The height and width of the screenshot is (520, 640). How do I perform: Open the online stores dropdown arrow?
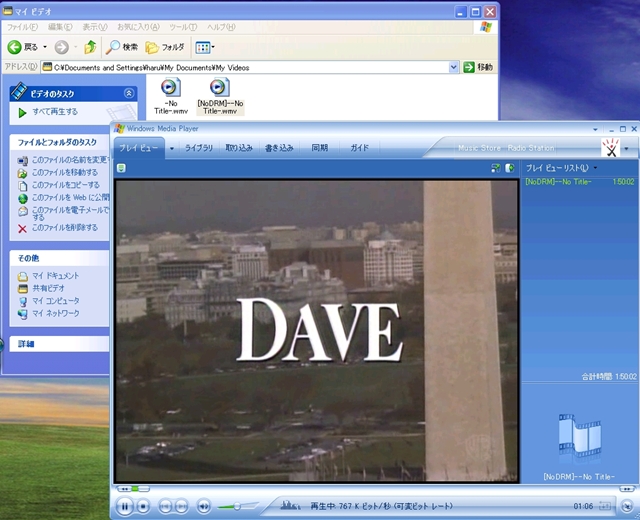pyautogui.click(x=627, y=149)
